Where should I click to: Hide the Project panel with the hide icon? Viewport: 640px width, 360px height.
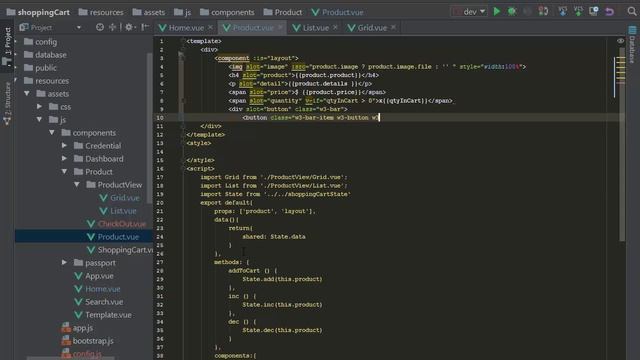[144, 27]
